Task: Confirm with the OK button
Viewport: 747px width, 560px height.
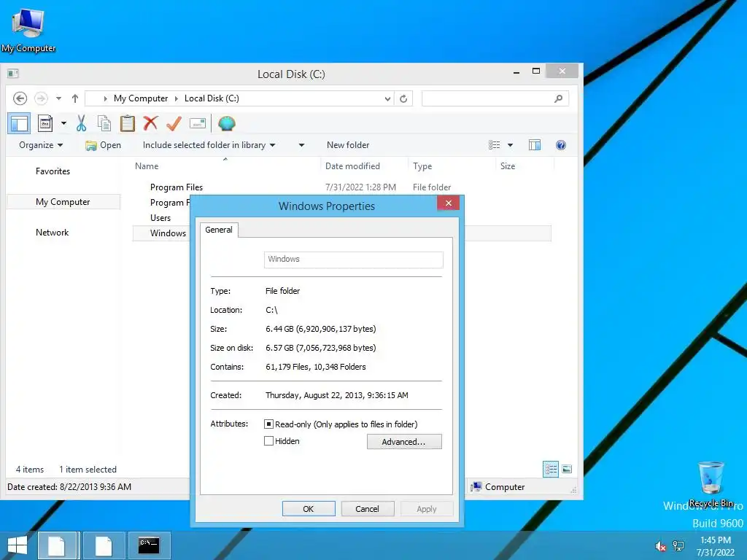Action: (x=309, y=508)
